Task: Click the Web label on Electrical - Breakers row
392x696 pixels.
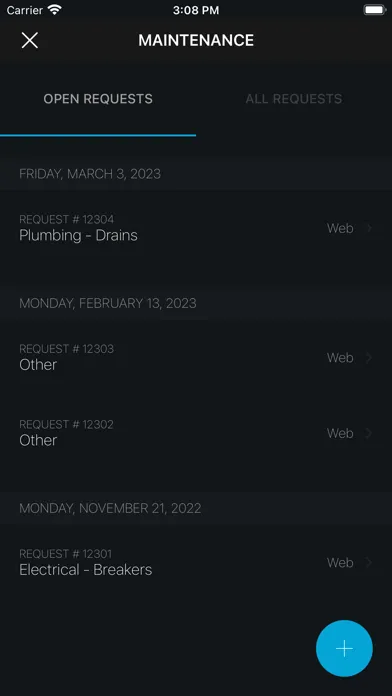Action: (x=340, y=563)
